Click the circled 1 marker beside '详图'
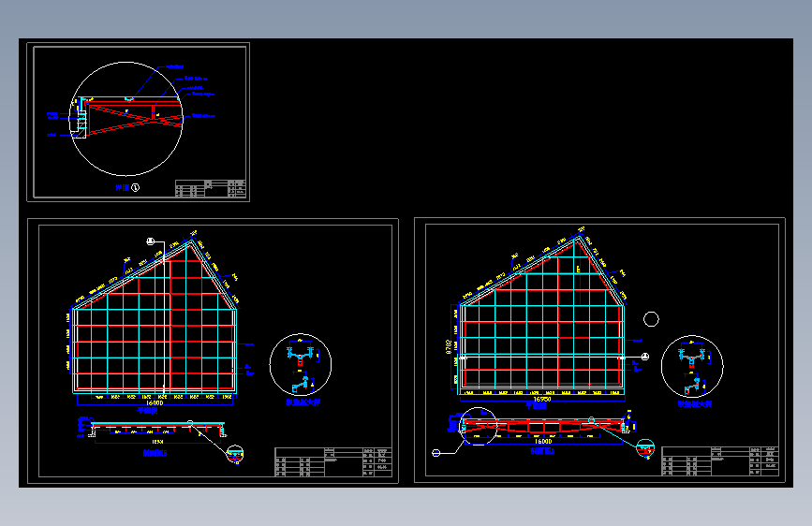The width and height of the screenshot is (812, 526). coord(135,187)
